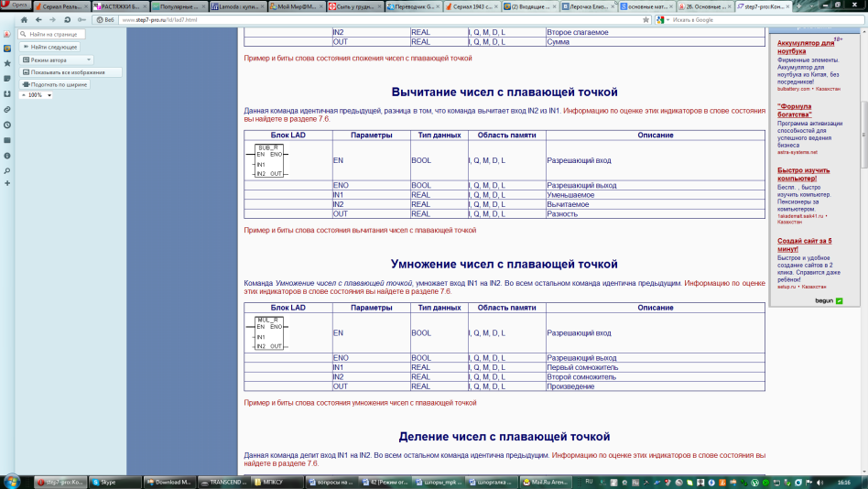Screen dimensions: 868x489
Task: Open the orange icon panel in sidebar
Action: 7,49
